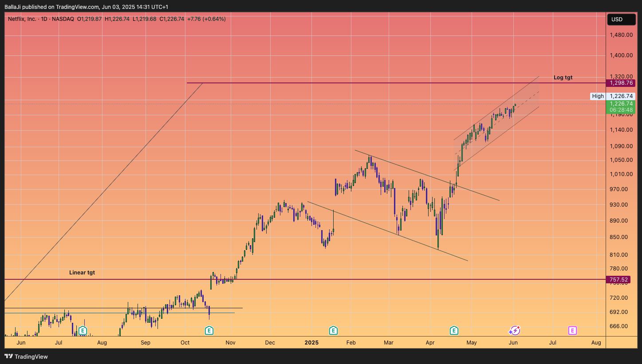This screenshot has height=364, width=642.
Task: Click the Mar label on time axis
Action: pos(389,343)
